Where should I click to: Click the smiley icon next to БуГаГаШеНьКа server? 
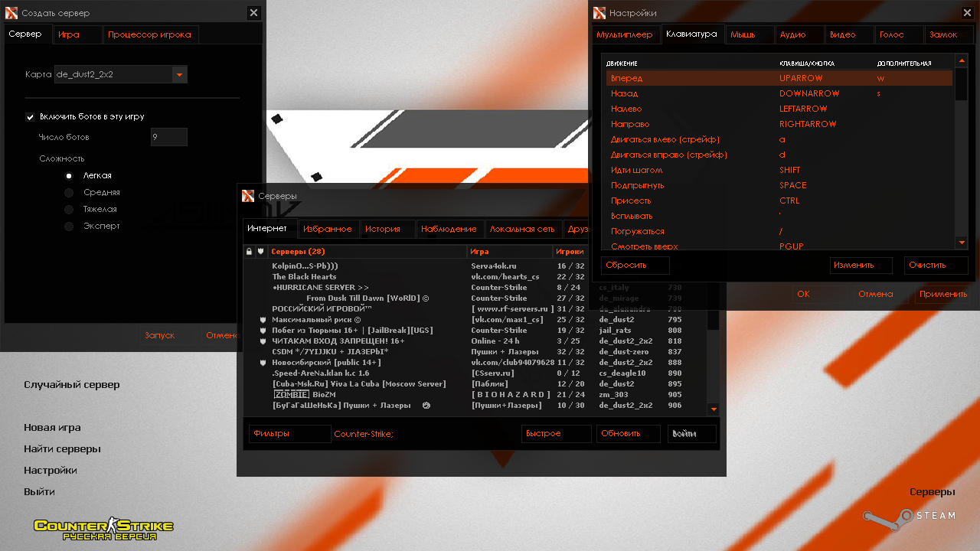coord(426,405)
